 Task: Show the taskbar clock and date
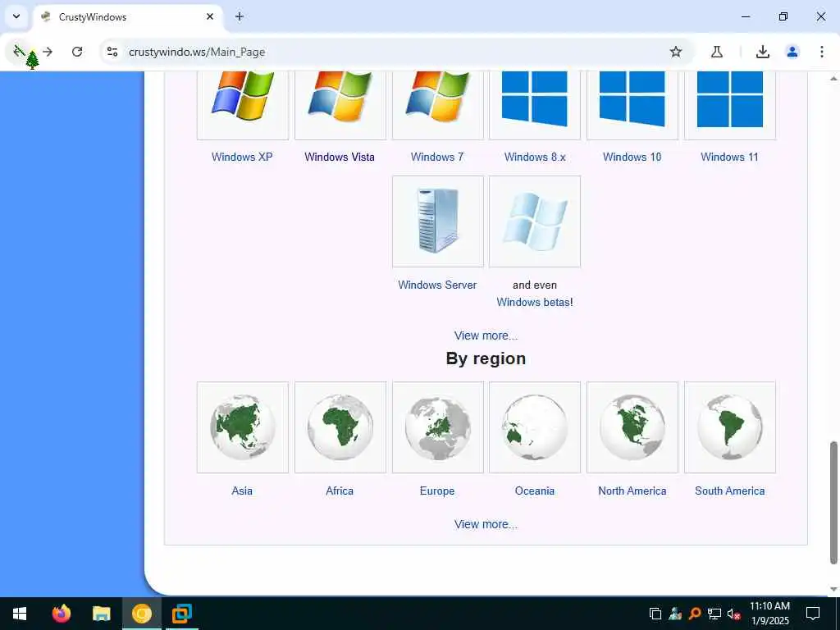coord(769,614)
